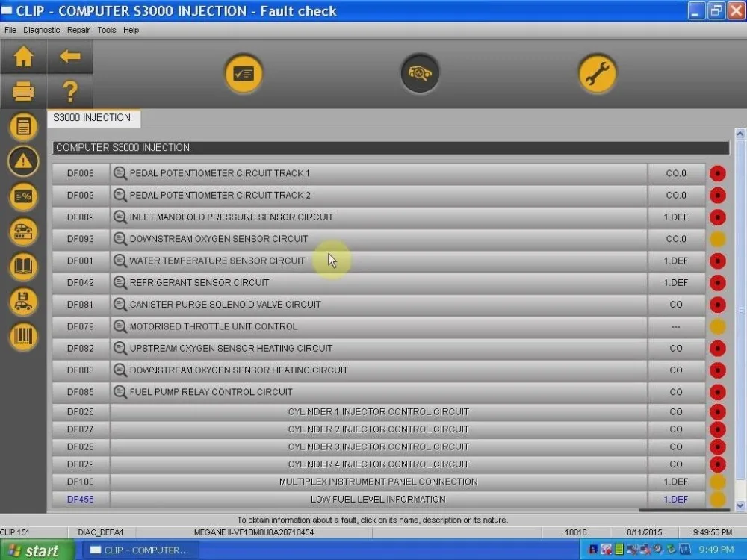Click CYLINDER 1 INJECTOR CONTROL CIRCUIT row
The width and height of the screenshot is (747, 560).
click(x=379, y=412)
